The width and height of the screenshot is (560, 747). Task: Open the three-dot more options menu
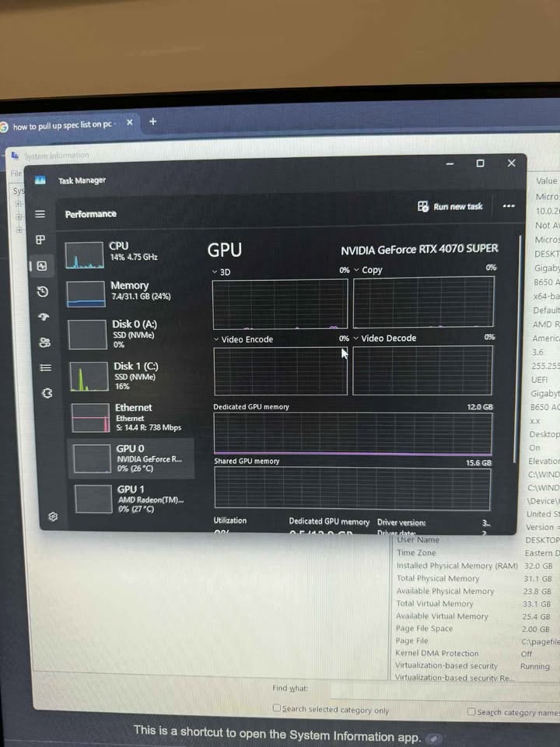click(509, 206)
